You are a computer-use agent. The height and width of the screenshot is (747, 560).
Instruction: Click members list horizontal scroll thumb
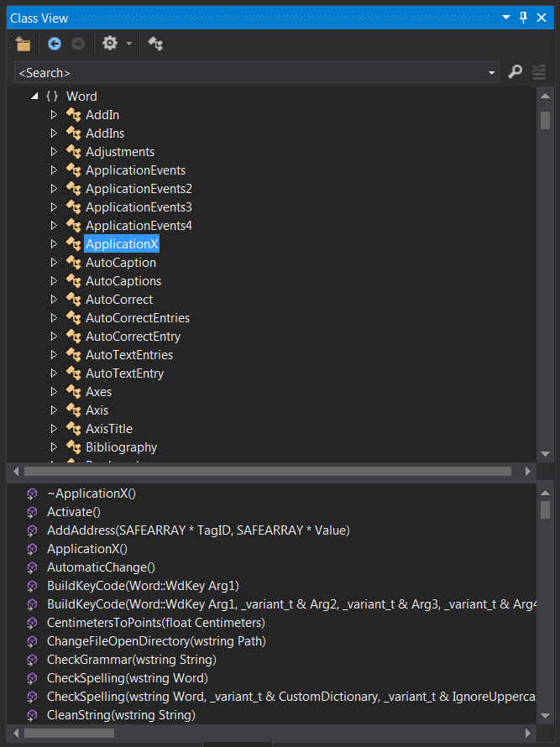(69, 733)
